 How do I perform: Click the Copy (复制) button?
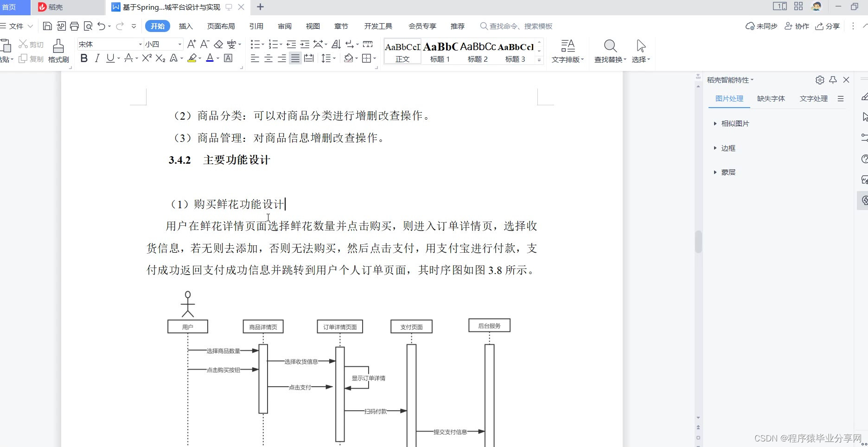[x=31, y=59]
